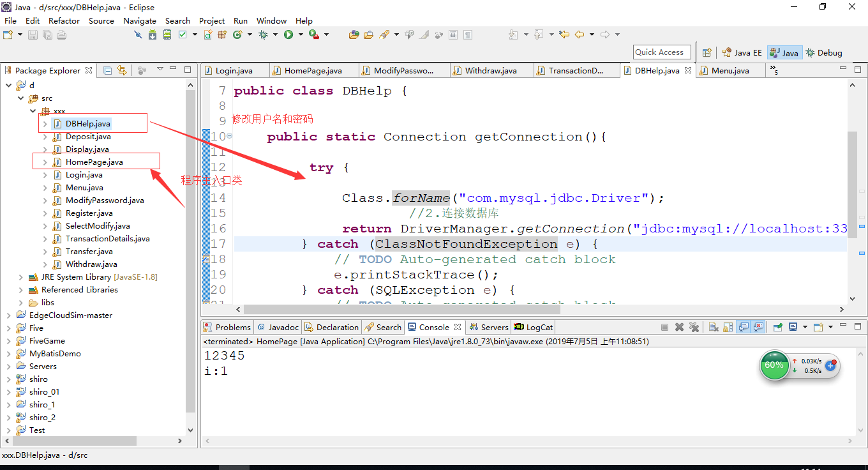Open the Android SDK Manager icon

pyautogui.click(x=152, y=34)
